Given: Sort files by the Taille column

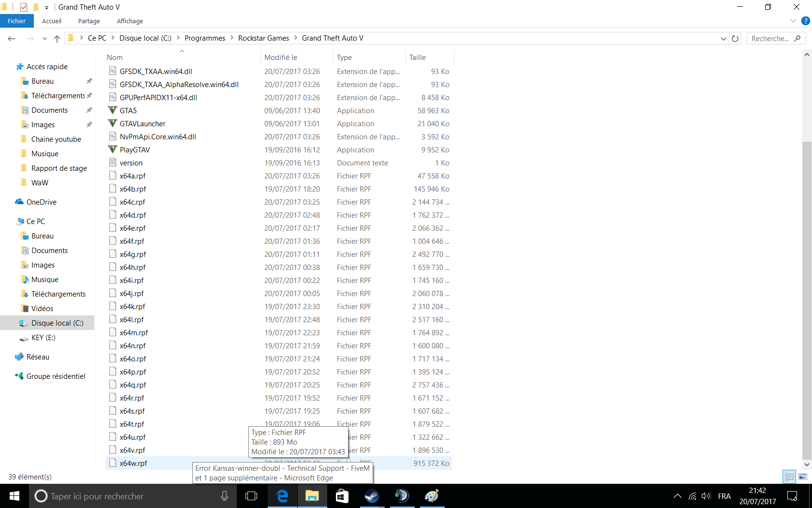Looking at the screenshot, I should (x=429, y=57).
